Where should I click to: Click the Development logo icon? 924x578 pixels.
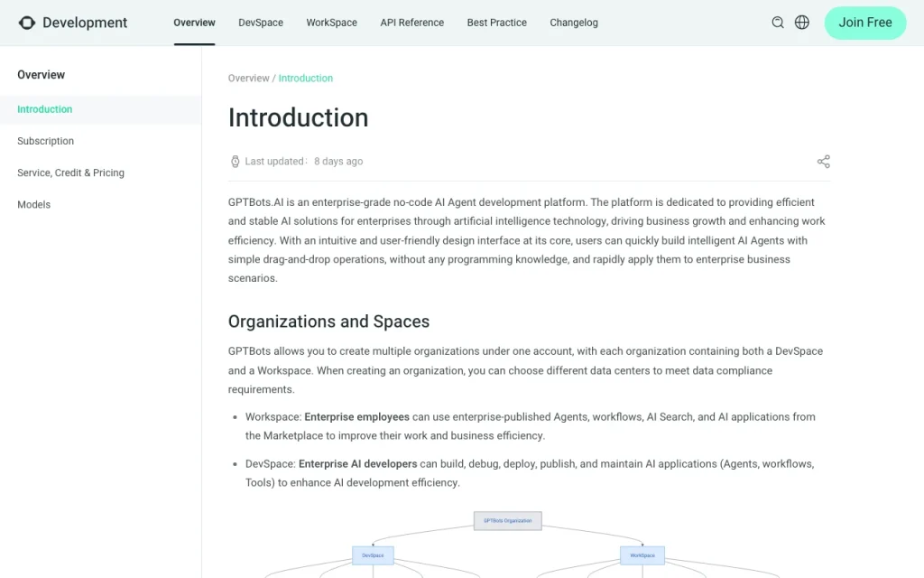tap(26, 23)
